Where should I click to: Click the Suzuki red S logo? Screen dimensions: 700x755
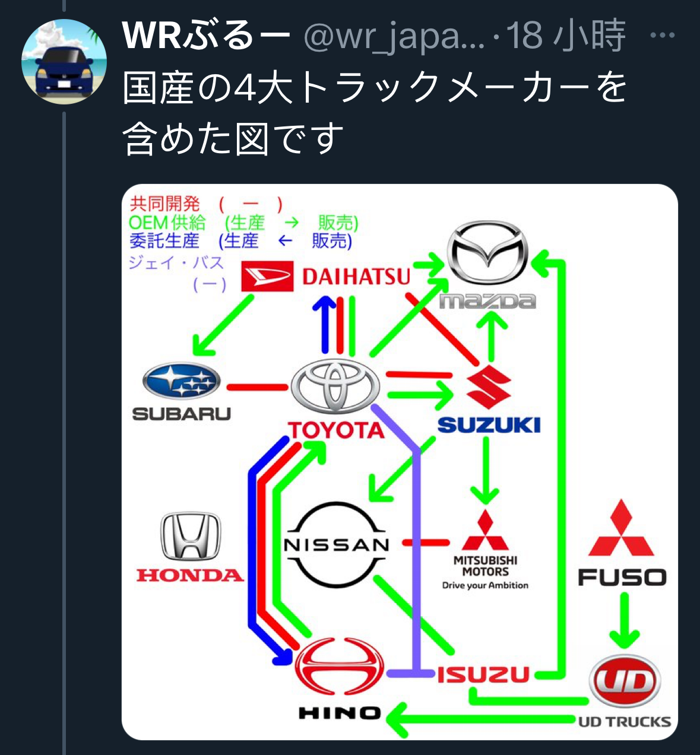point(489,388)
